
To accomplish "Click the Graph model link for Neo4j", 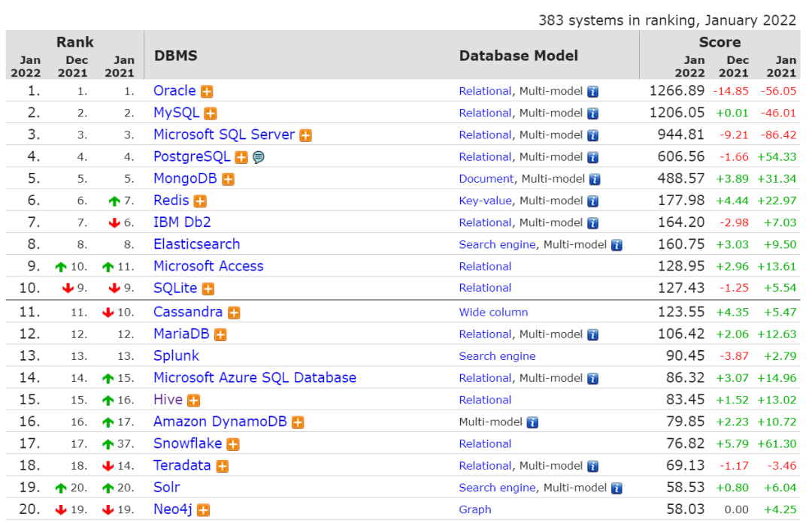I will click(x=475, y=509).
